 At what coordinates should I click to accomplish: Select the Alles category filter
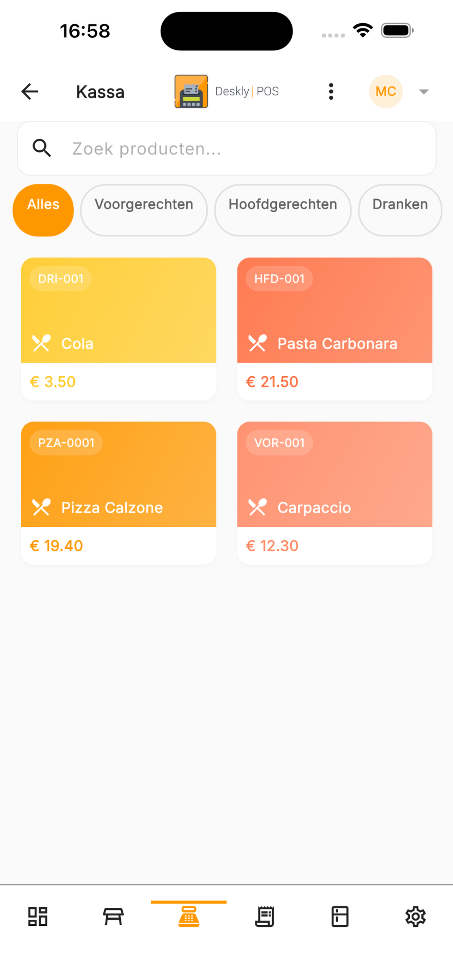(43, 210)
